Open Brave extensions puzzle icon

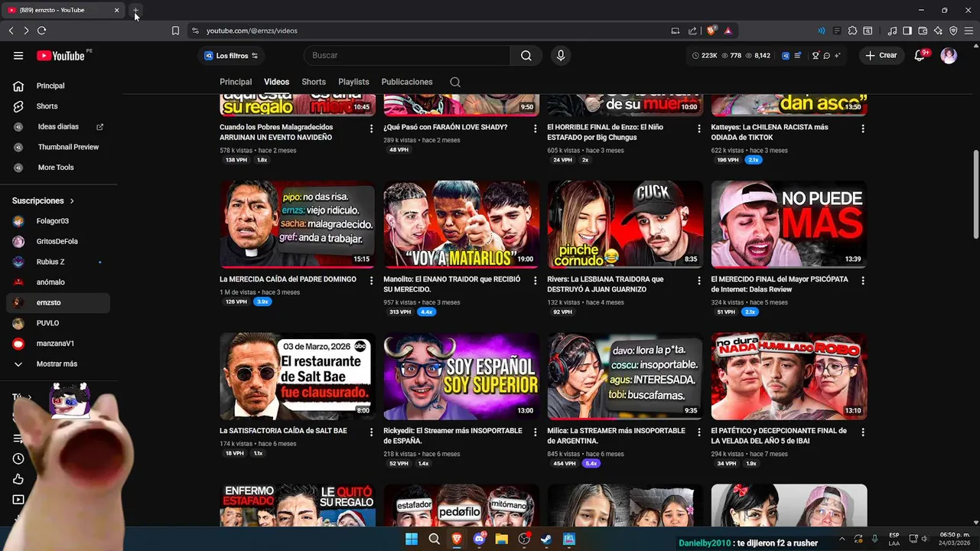(852, 31)
